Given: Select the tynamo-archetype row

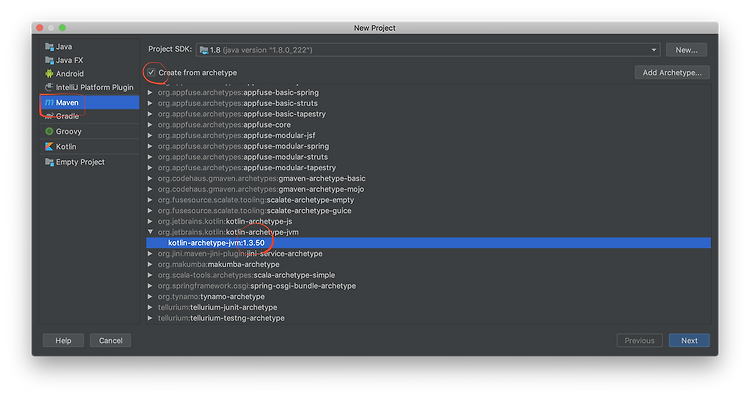Looking at the screenshot, I should coord(428,297).
